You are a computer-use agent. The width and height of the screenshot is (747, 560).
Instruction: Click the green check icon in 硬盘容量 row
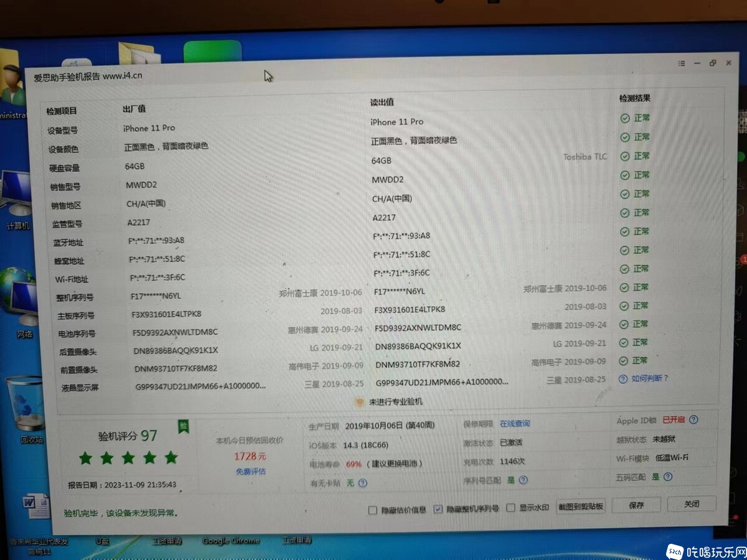tap(624, 156)
